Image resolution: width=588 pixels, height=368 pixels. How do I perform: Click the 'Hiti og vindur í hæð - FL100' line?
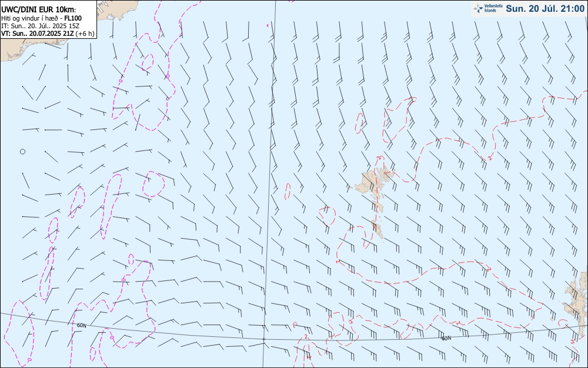[x=41, y=18]
